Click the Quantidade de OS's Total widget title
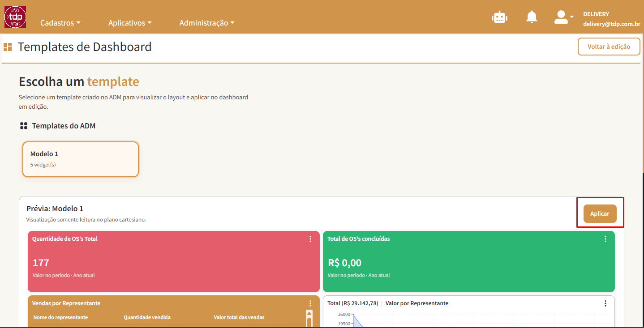Screen dimensions: 644x328 [65, 239]
